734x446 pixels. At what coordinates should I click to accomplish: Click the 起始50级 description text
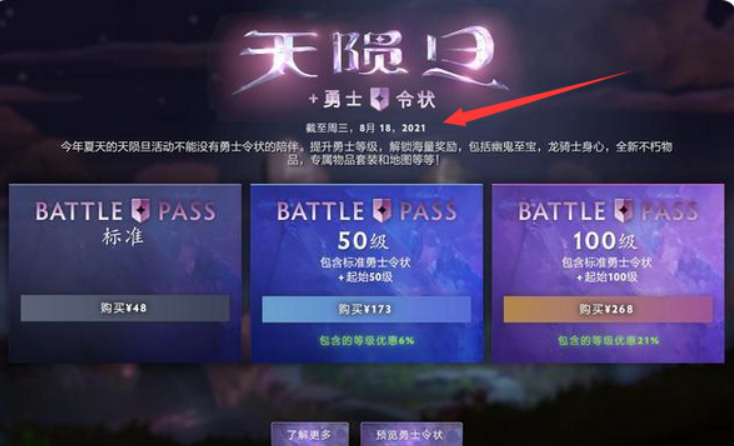point(366,277)
